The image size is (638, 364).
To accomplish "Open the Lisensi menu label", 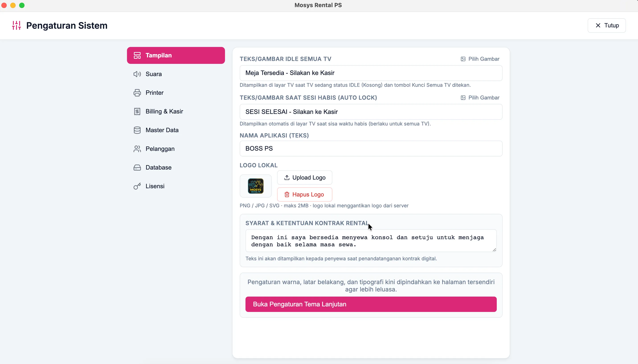I will click(x=155, y=186).
